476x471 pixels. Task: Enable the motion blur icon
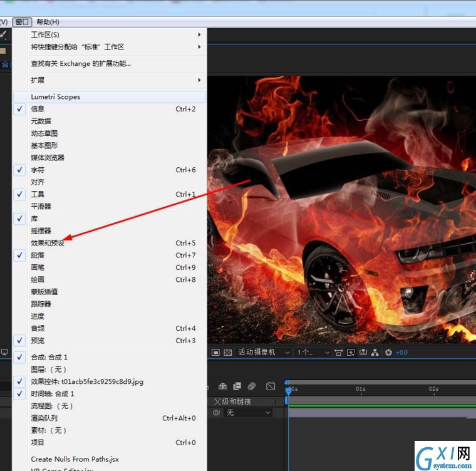tap(252, 386)
